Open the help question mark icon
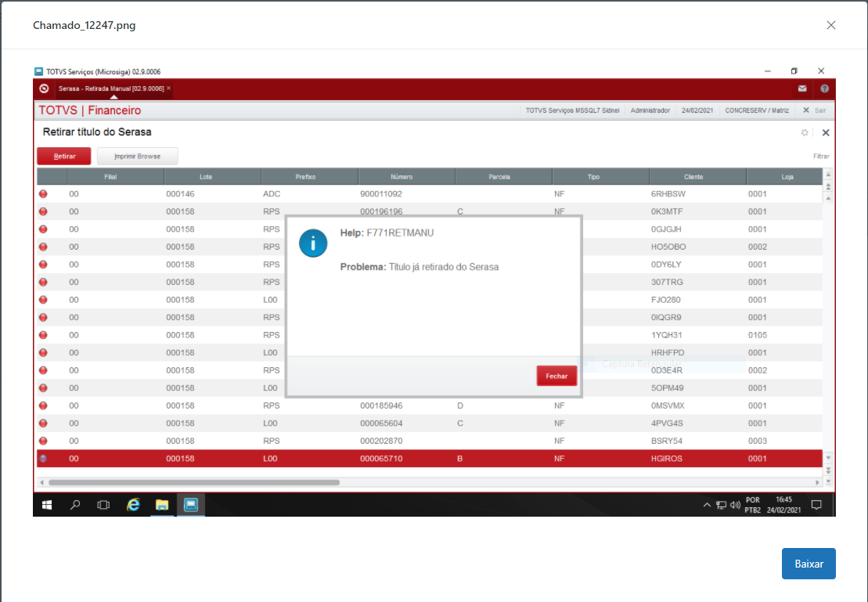The width and height of the screenshot is (868, 602). [824, 88]
